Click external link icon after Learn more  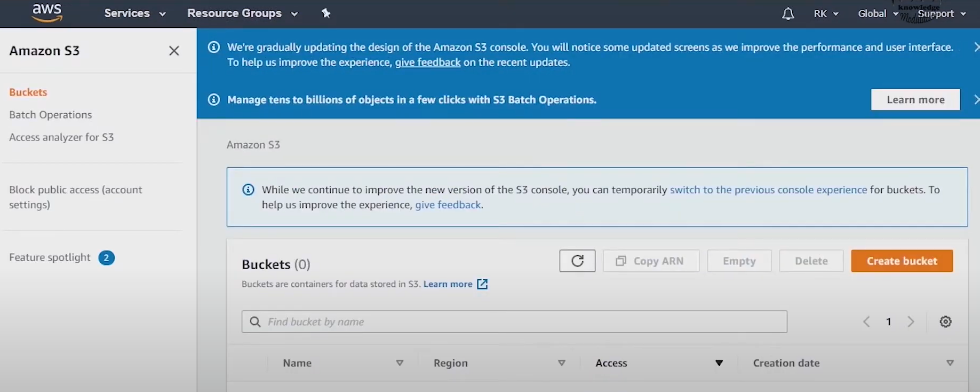(482, 284)
